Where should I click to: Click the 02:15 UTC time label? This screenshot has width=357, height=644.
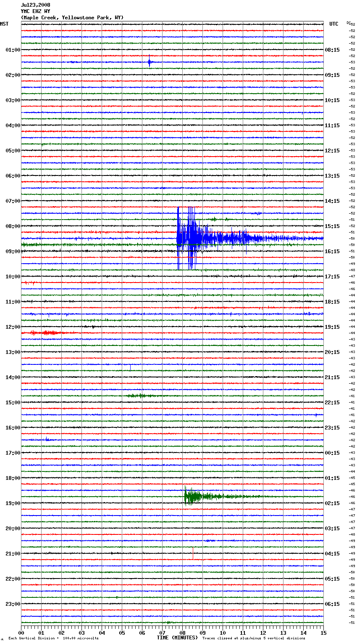332,503
